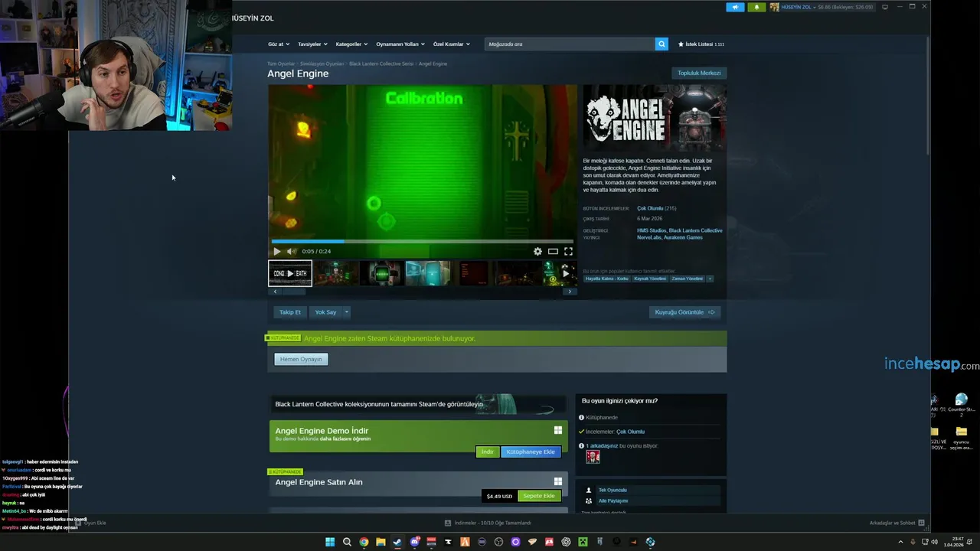Click the Steam announcements megaphone icon
Screen dimensions: 980x551
[x=735, y=7]
